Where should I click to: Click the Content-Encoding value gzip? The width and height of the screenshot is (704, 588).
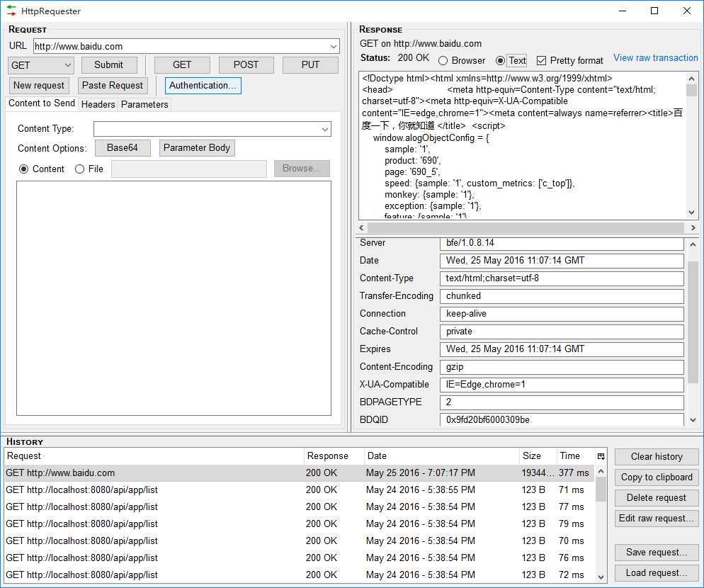pyautogui.click(x=562, y=367)
